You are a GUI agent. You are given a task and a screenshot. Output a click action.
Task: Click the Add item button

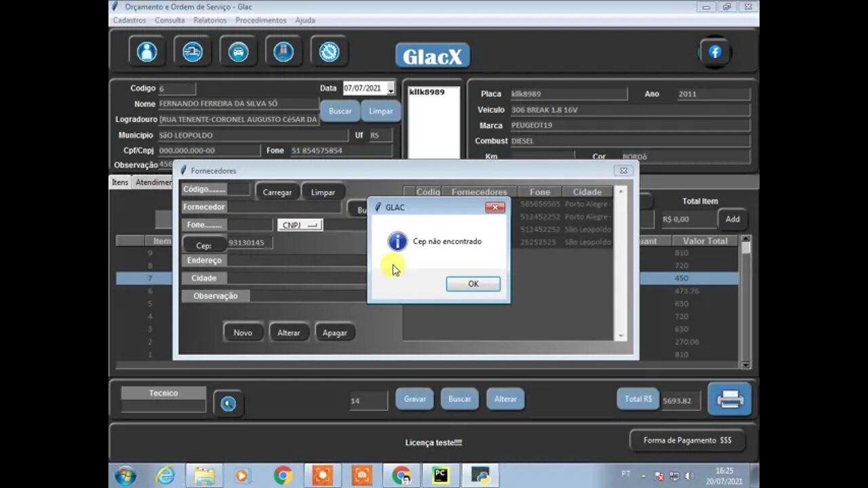coord(732,219)
